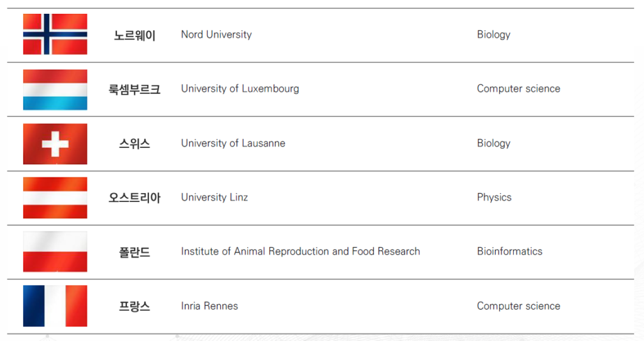Click the Switzerland flag with white cross
This screenshot has height=341, width=644.
(55, 144)
